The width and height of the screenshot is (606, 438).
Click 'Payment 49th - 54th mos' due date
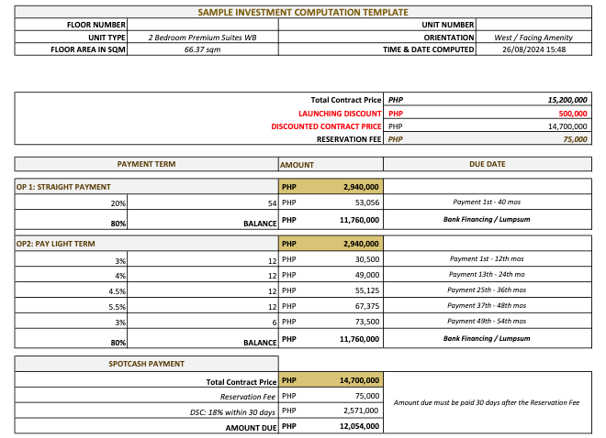pyautogui.click(x=487, y=321)
